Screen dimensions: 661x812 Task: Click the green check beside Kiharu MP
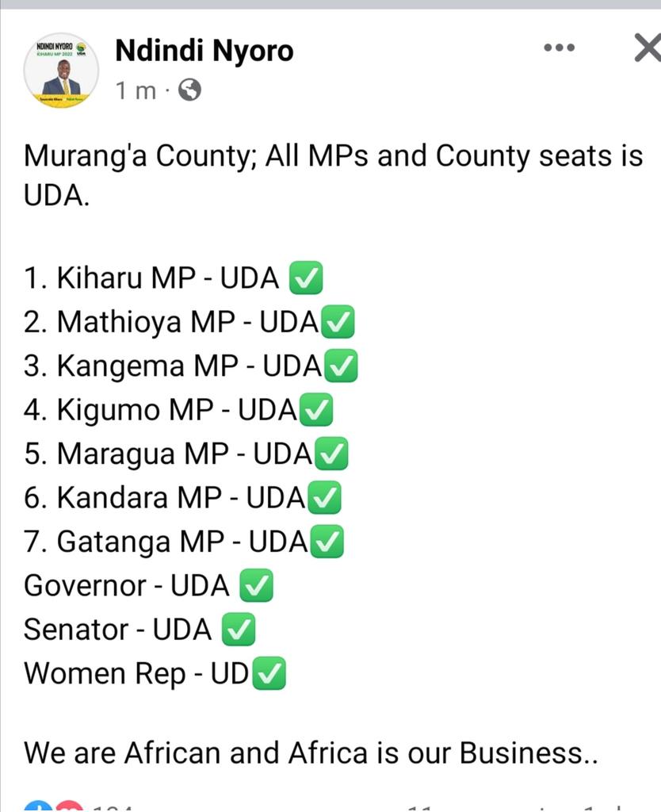point(305,278)
